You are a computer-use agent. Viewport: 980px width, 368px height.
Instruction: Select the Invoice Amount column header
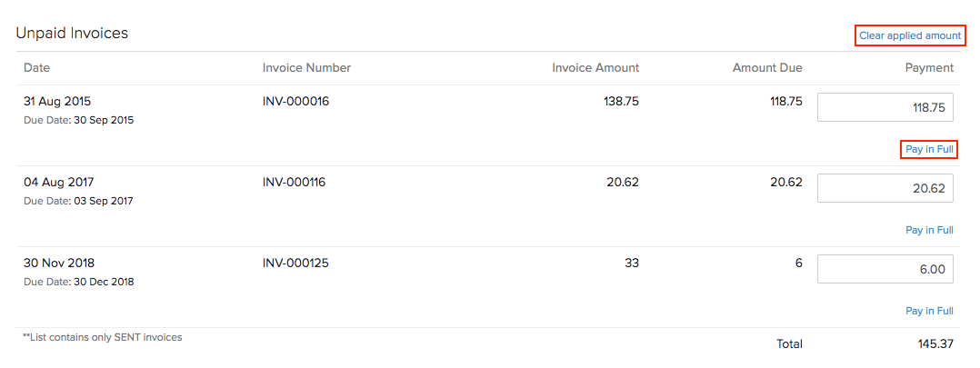595,68
